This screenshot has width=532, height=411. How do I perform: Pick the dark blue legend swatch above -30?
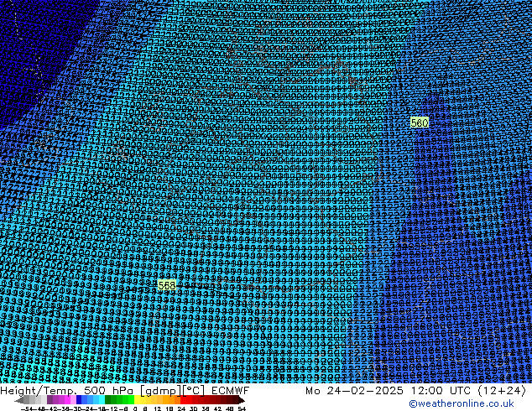(x=79, y=400)
